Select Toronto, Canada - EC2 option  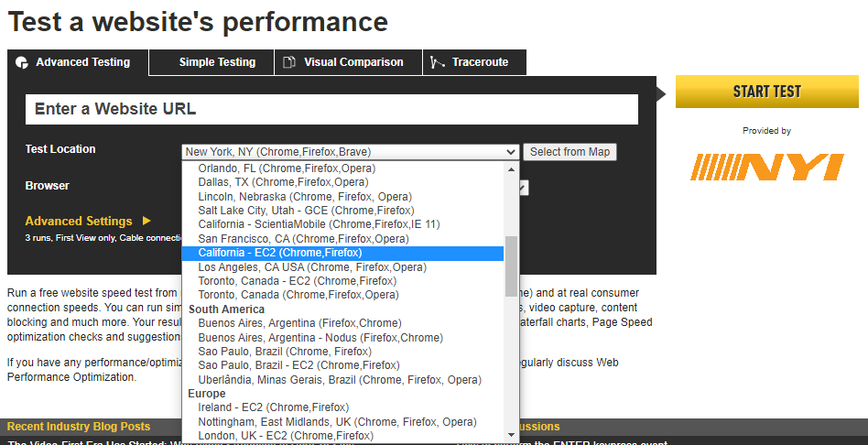tap(342, 281)
